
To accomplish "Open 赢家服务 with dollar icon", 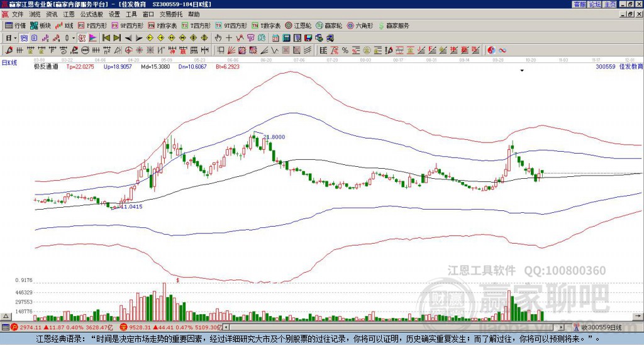I will pyautogui.click(x=394, y=25).
